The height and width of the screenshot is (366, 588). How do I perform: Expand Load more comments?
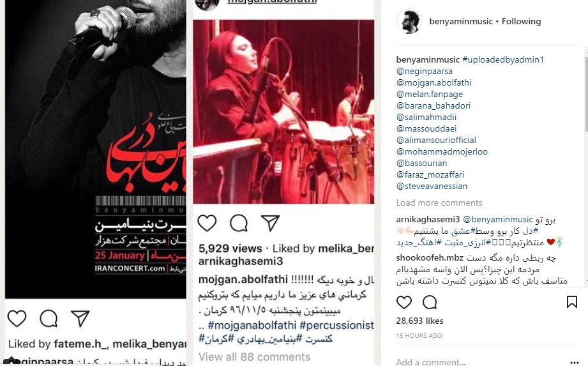pyautogui.click(x=439, y=203)
